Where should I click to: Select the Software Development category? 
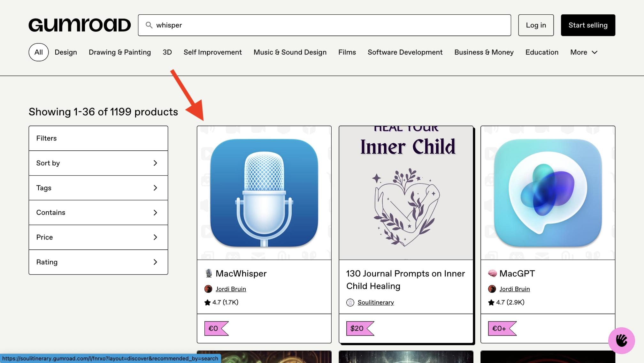pos(405,52)
